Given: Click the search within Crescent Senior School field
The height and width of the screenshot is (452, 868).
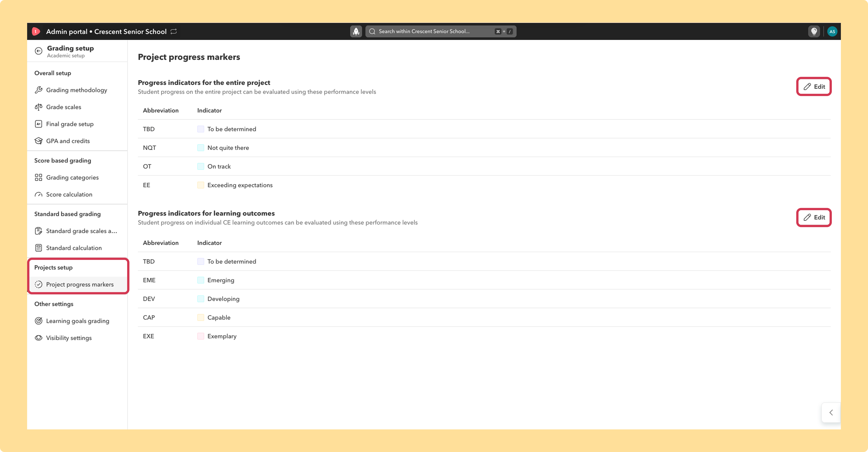Looking at the screenshot, I should click(x=441, y=31).
